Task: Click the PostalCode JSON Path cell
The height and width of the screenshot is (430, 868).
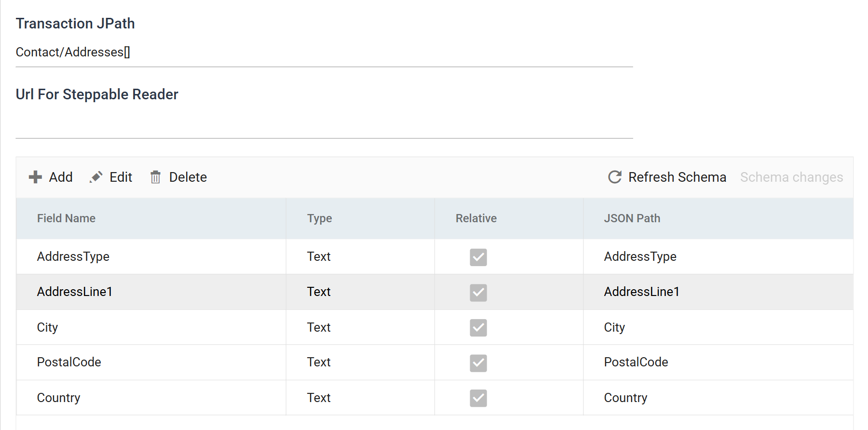Action: (718, 362)
